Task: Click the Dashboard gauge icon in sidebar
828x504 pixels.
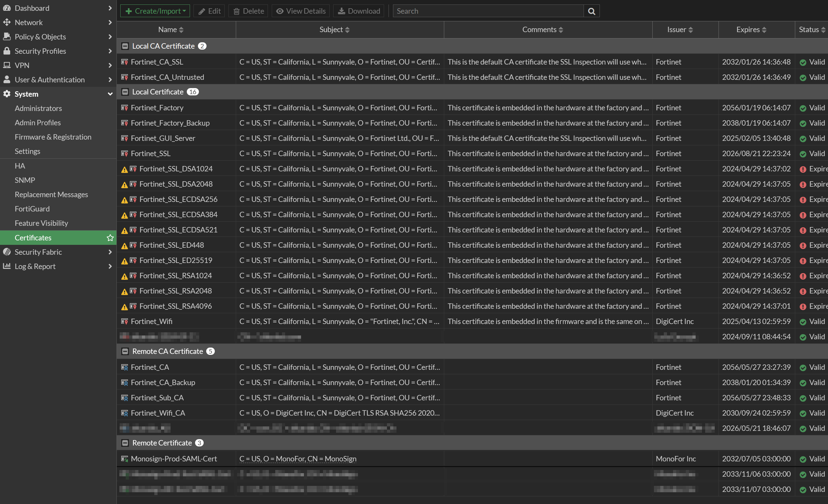Action: coord(7,8)
